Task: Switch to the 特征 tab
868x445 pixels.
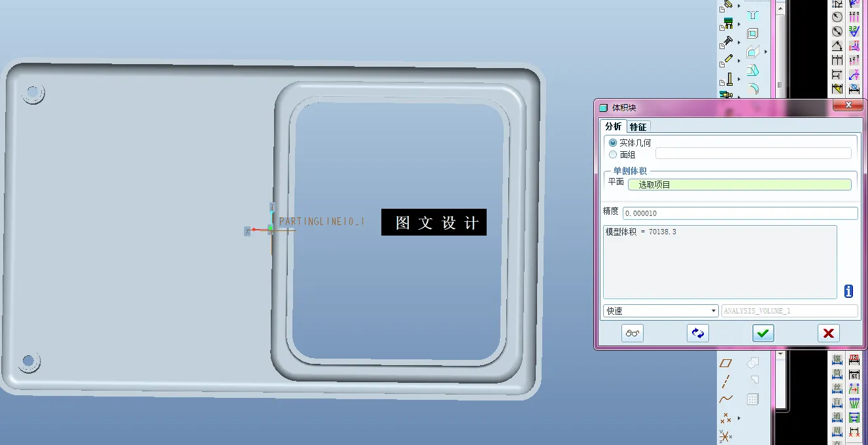Action: [x=638, y=126]
